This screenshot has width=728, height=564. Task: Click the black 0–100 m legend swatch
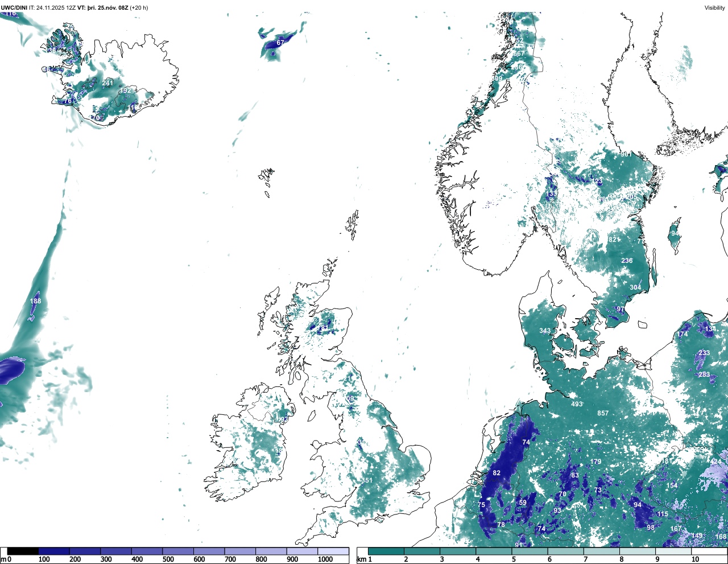(23, 551)
